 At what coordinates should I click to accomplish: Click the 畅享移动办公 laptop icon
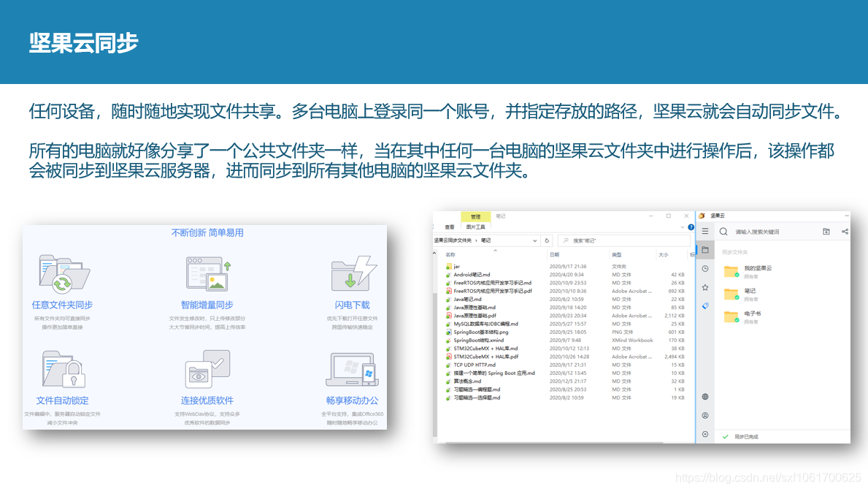[x=353, y=370]
